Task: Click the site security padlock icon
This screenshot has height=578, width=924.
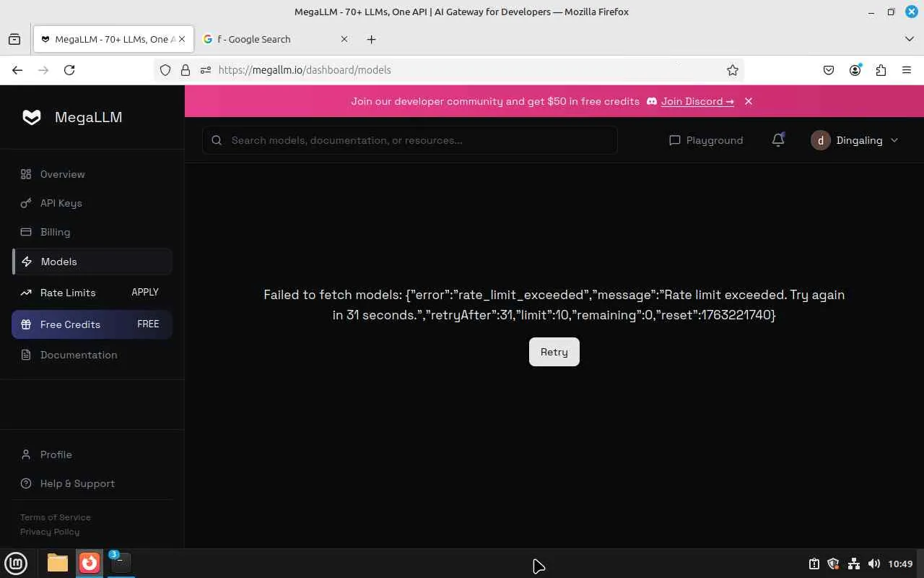Action: [x=186, y=70]
